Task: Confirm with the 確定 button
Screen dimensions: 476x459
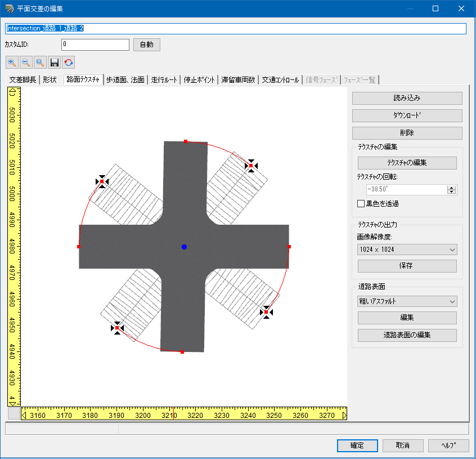Action: click(x=357, y=445)
